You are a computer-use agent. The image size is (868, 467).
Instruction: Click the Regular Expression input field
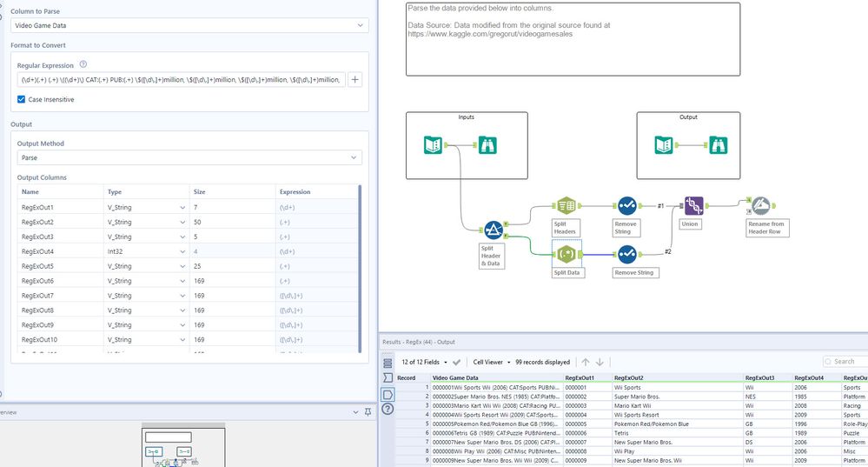181,80
